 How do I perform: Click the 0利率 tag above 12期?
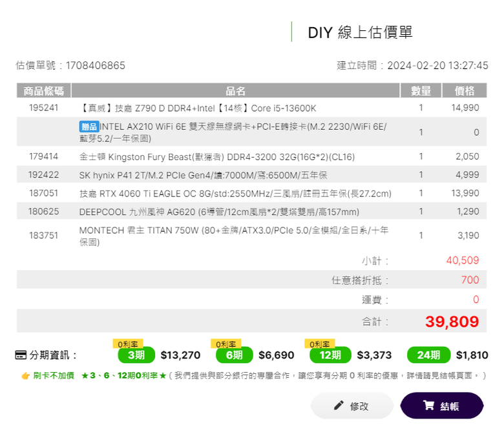coord(319,344)
